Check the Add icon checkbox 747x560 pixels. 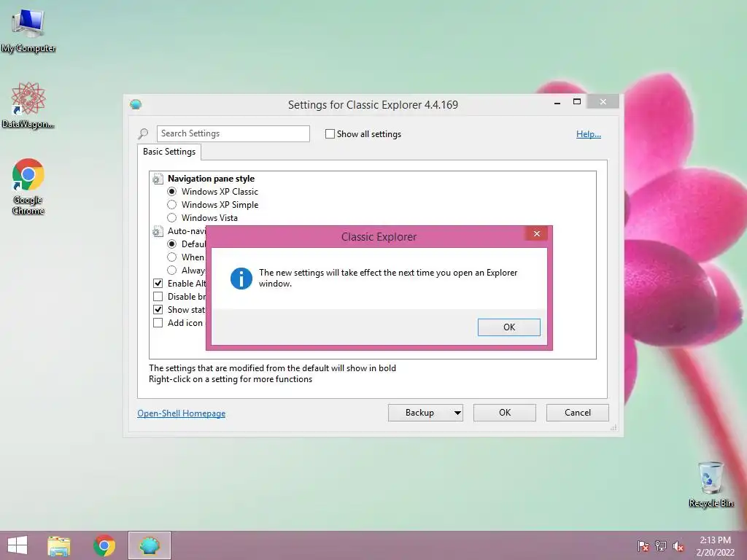[x=158, y=322]
